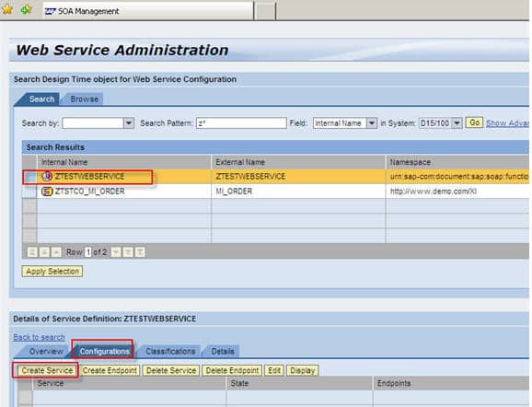
Task: Open the Search by dropdown
Action: [129, 122]
